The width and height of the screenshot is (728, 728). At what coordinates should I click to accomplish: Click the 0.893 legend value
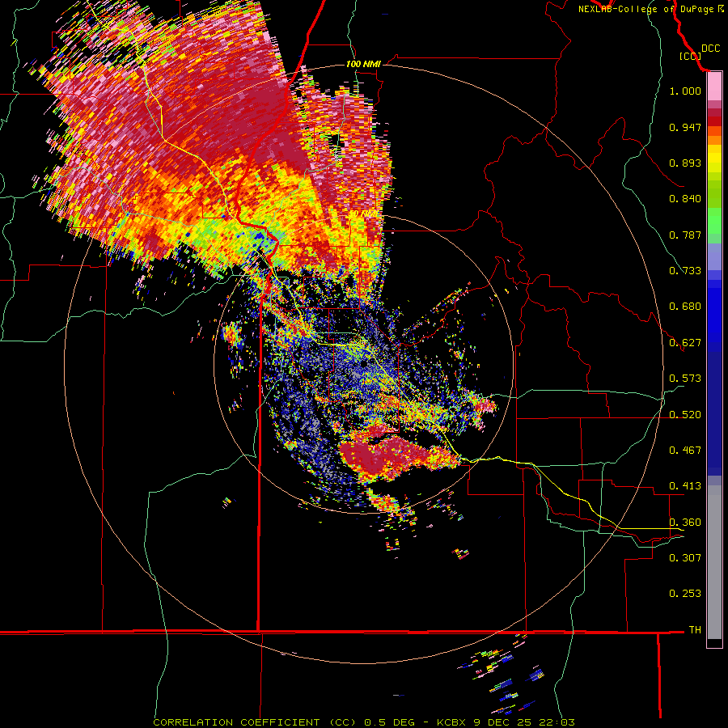685,163
